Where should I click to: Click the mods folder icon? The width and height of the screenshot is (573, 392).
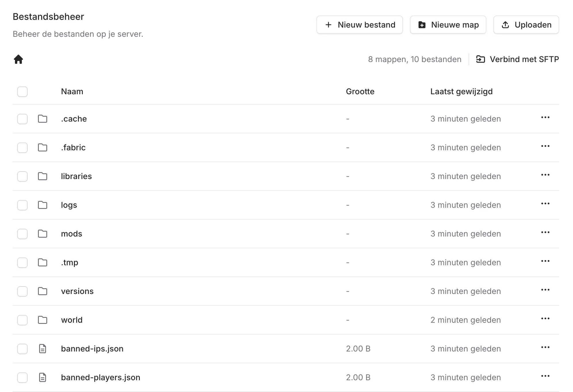43,234
